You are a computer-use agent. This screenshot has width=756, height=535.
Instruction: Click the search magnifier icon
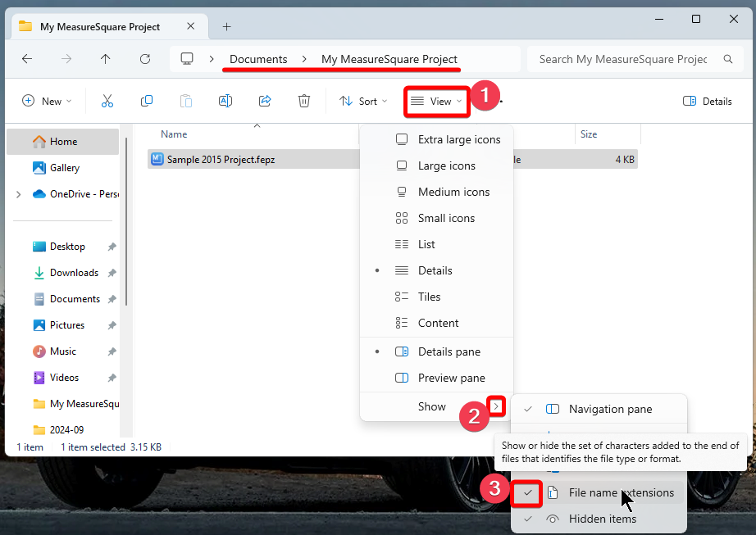(x=728, y=59)
